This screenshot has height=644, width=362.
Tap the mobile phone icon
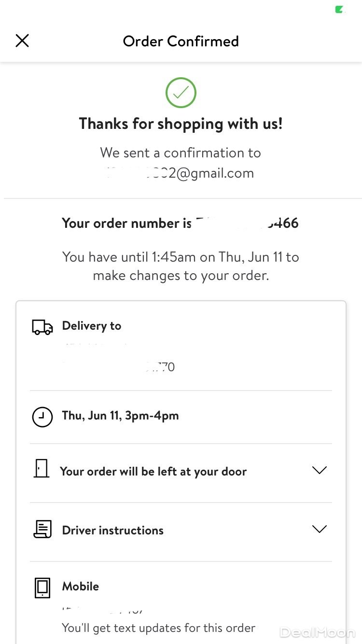click(x=42, y=588)
